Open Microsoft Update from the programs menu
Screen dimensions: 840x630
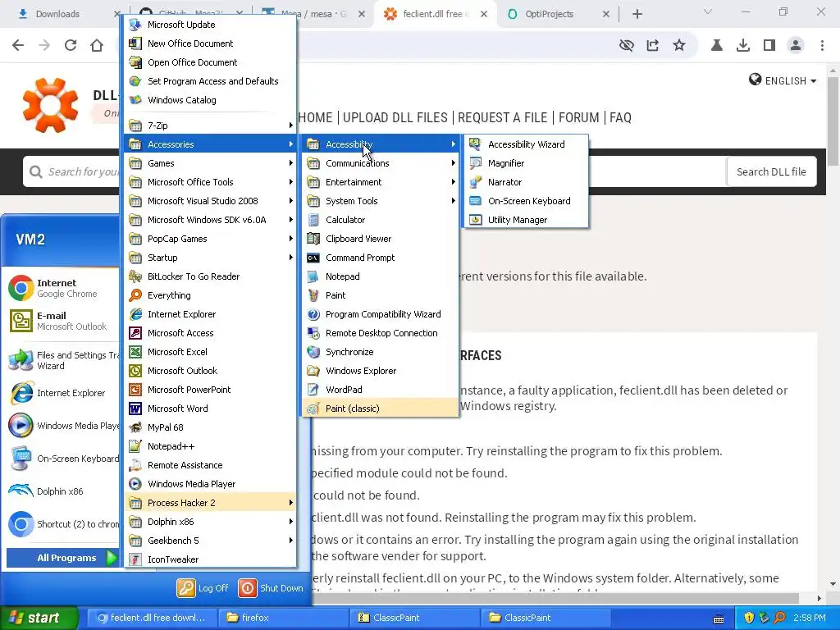tap(210, 25)
